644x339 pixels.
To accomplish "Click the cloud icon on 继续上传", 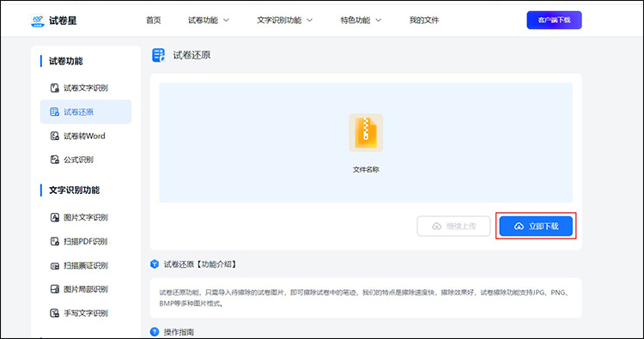I will 437,226.
